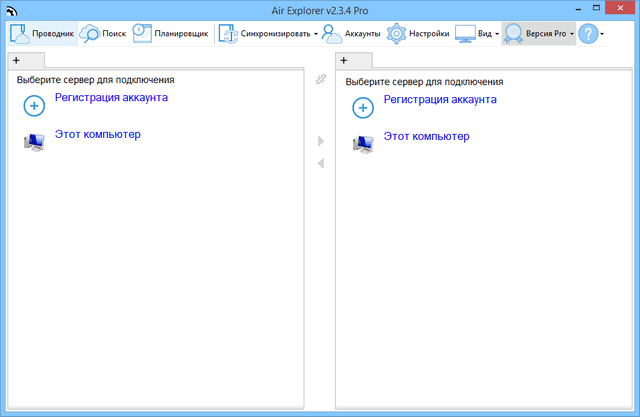Expand the Вид dropdown arrow

click(497, 34)
